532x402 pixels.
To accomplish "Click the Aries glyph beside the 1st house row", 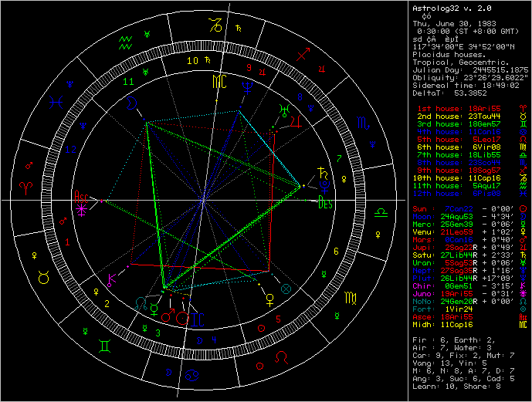I will (524, 109).
